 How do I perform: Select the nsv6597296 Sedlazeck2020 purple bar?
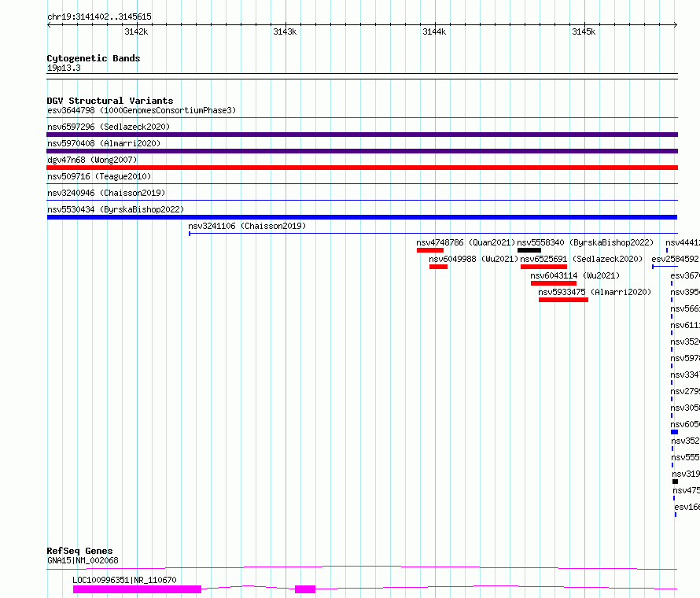tap(362, 135)
